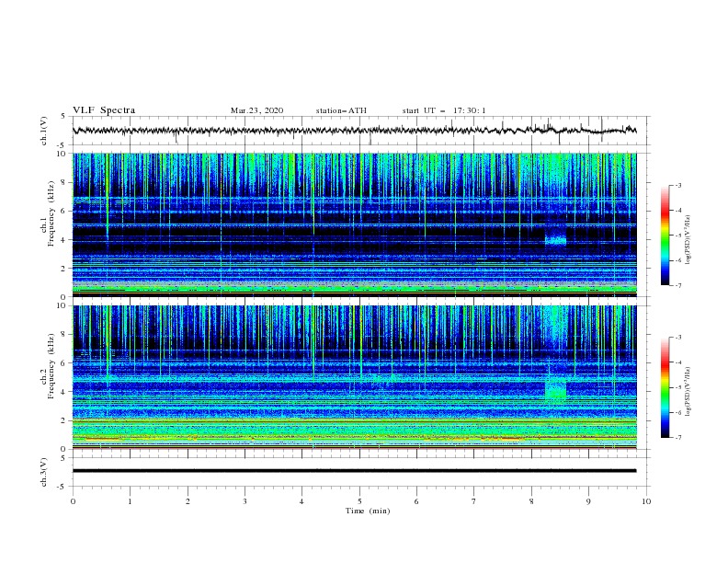This screenshot has width=728, height=563.
Task: Select the "start UT = 17:30: 1" text
Action: 444,110
